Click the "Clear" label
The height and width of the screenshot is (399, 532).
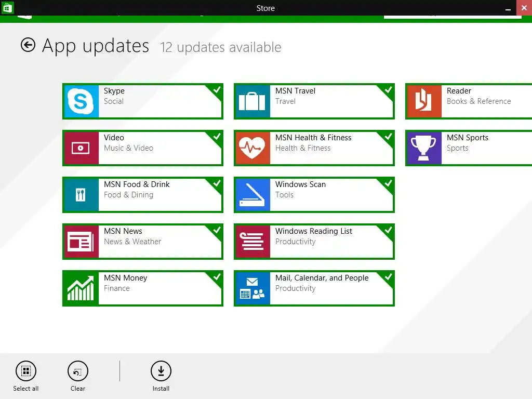tap(78, 389)
